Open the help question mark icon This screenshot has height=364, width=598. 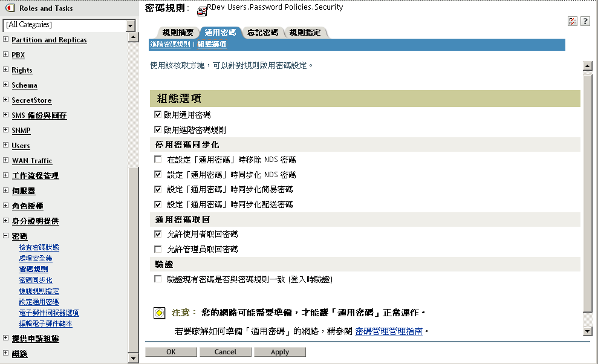pyautogui.click(x=585, y=21)
